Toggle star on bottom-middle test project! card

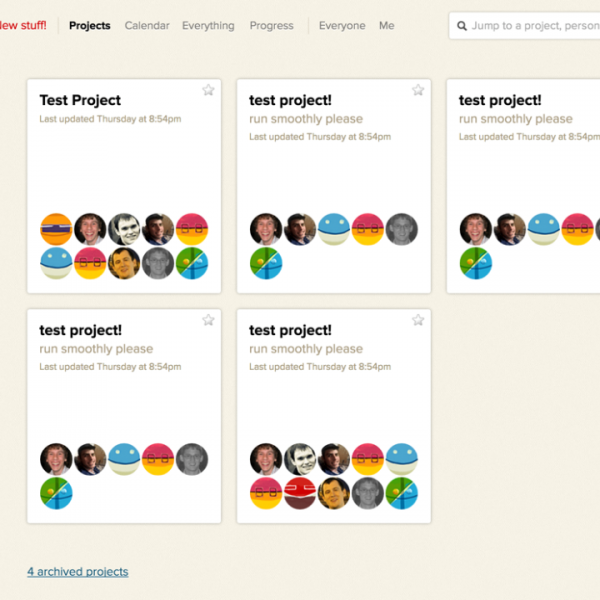(x=418, y=320)
